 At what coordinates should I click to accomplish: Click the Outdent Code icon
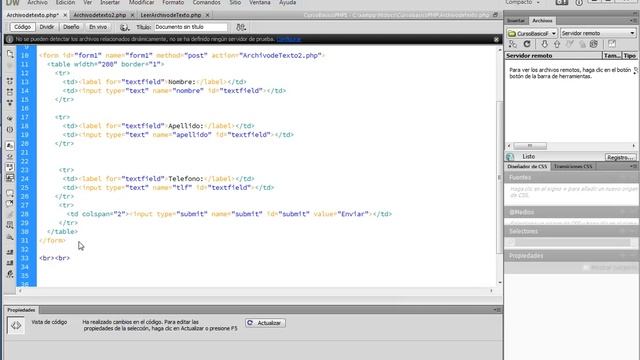(x=10, y=263)
